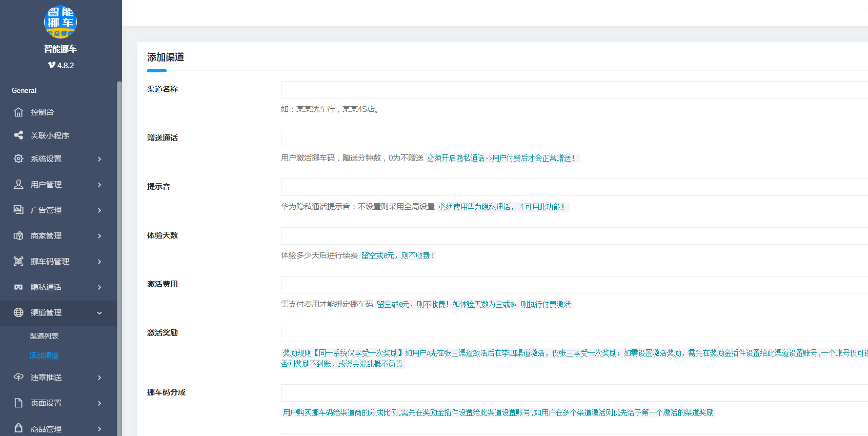Screen dimensions: 868x436
Task: Click the 违章推送 cloud icon
Action: pyautogui.click(x=18, y=377)
